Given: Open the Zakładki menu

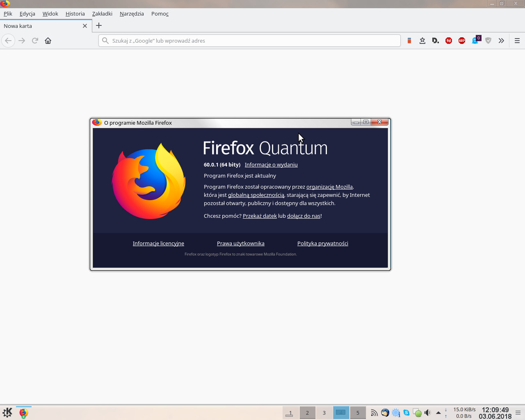Looking at the screenshot, I should coord(102,14).
